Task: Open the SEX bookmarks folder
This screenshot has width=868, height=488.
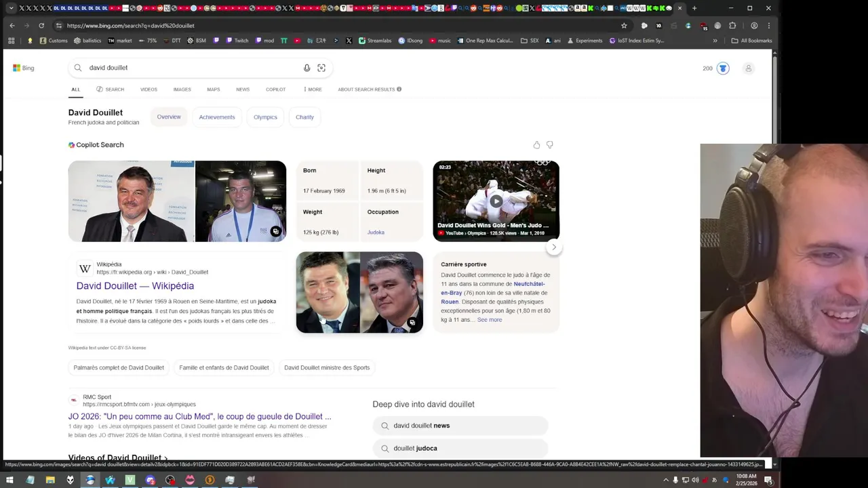Action: (530, 41)
